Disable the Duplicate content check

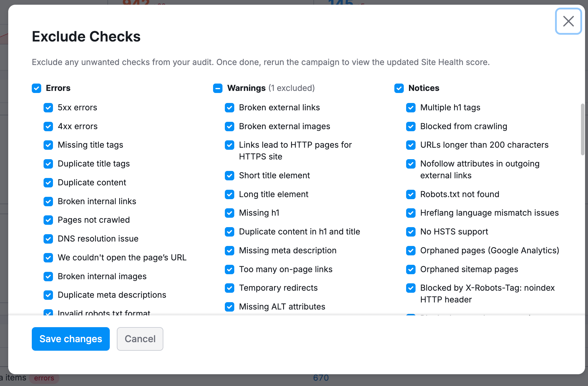(48, 183)
